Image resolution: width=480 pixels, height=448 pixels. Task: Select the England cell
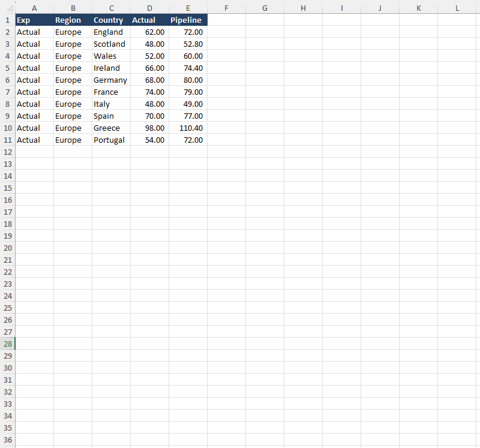click(112, 32)
